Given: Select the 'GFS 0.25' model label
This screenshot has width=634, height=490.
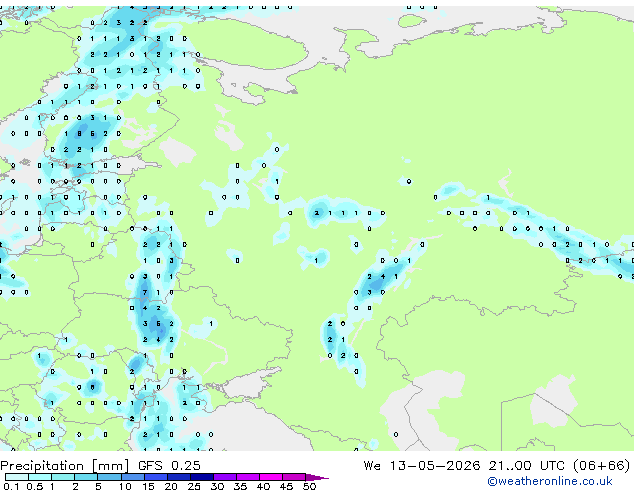Looking at the screenshot, I should coord(169,466).
